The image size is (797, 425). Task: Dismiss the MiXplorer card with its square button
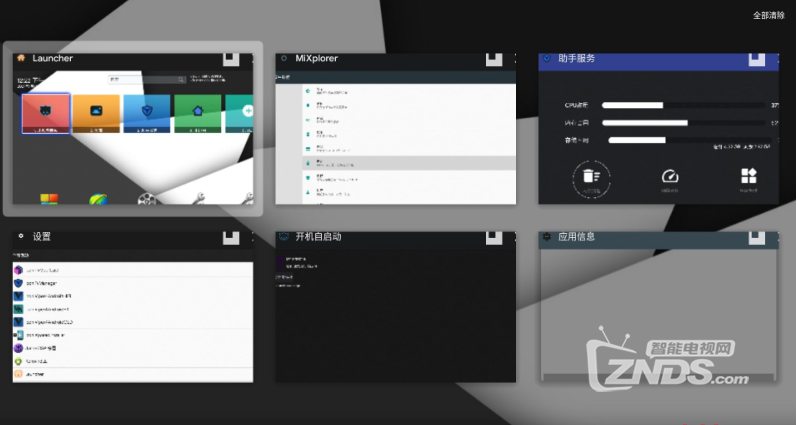click(494, 59)
